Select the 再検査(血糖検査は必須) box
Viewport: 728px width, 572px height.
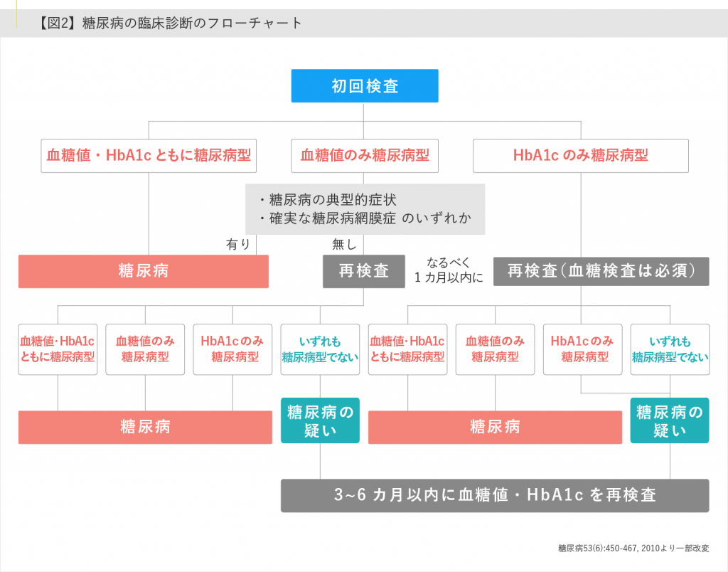coord(601,271)
